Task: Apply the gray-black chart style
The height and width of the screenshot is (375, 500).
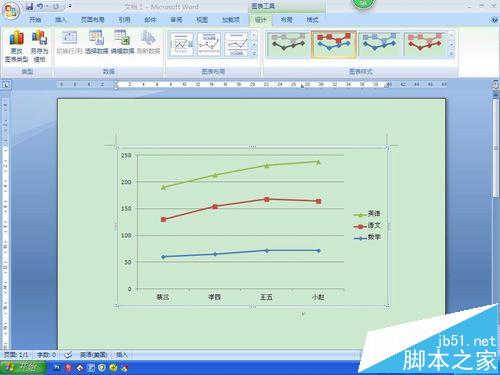Action: pyautogui.click(x=288, y=44)
